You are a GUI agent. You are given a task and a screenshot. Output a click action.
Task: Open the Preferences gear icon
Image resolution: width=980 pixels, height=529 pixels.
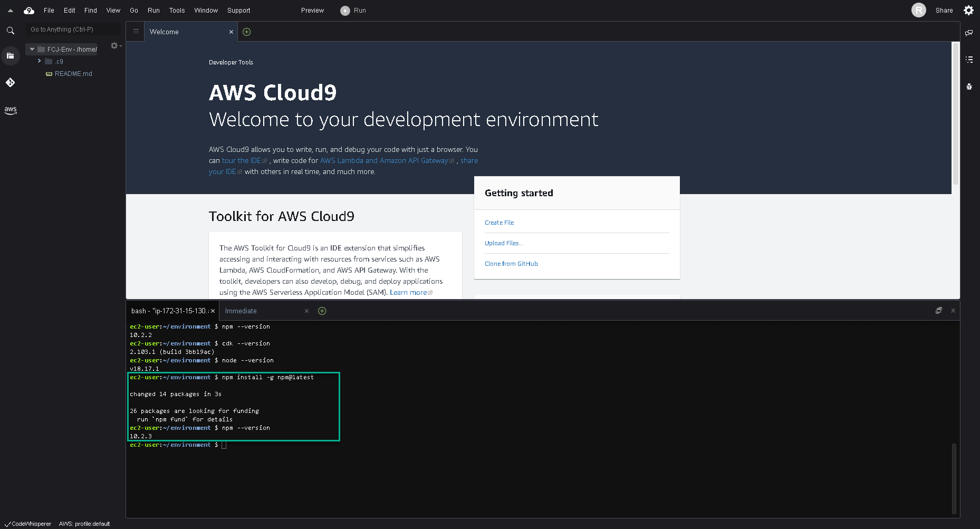(x=968, y=10)
